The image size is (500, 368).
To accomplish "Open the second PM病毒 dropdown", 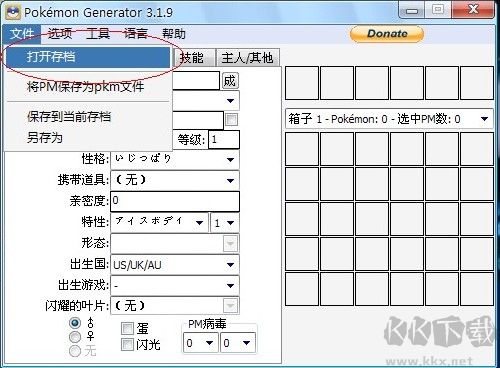I will pyautogui.click(x=238, y=343).
